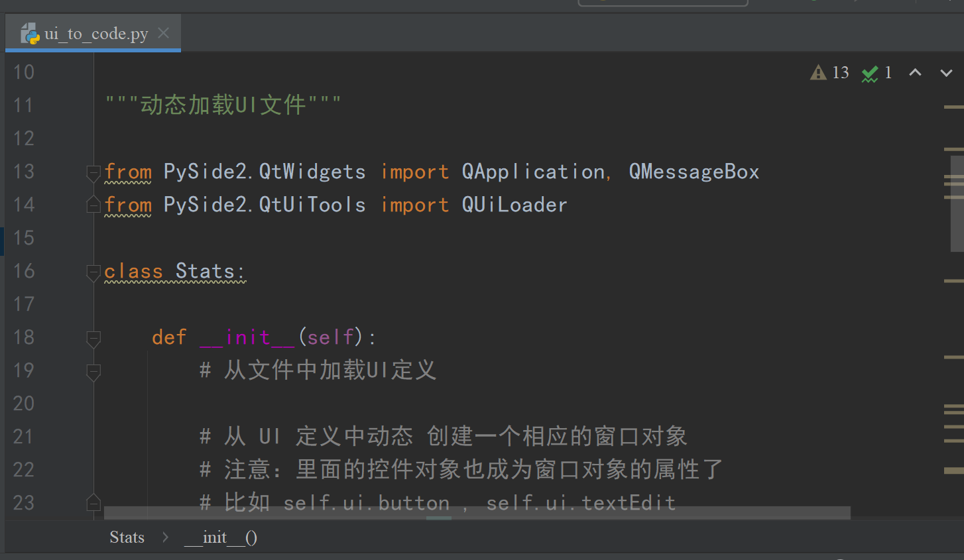Click the green code analysis checkmark icon

(x=869, y=73)
